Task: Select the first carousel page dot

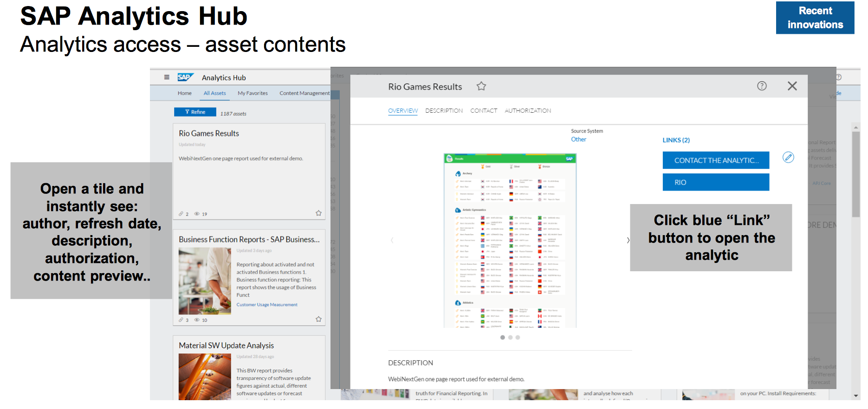Action: click(502, 338)
